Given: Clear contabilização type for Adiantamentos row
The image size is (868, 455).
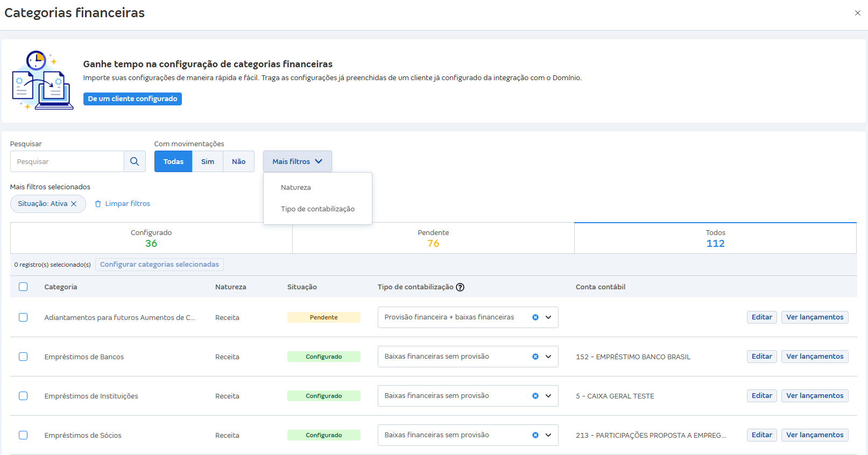Looking at the screenshot, I should click(x=535, y=317).
